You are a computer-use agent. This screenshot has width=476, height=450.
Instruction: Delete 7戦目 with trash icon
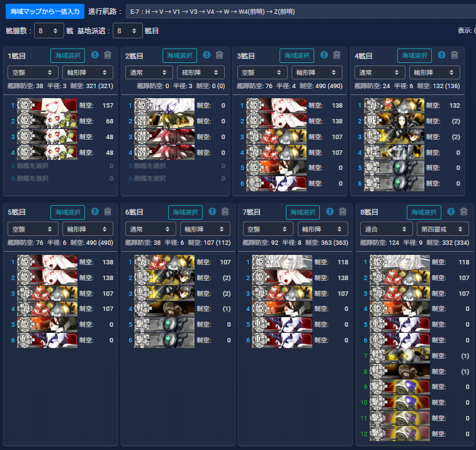tap(343, 211)
